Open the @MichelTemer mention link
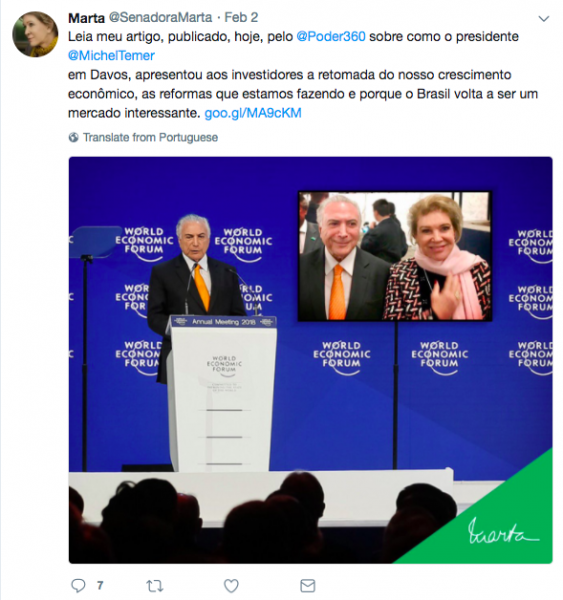 [x=111, y=56]
